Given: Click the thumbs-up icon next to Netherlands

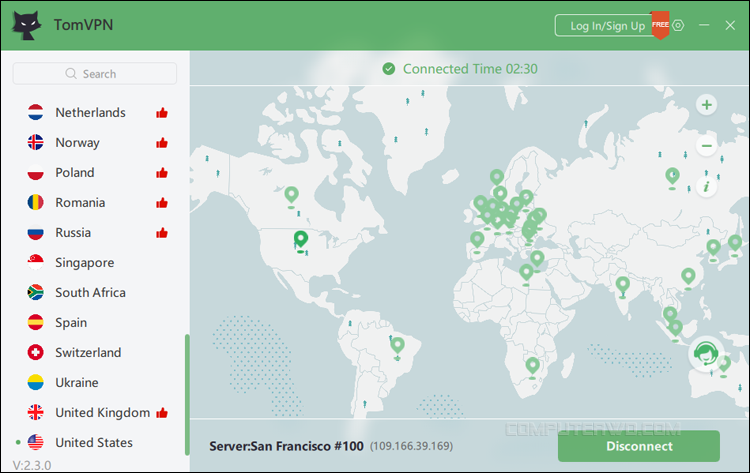Looking at the screenshot, I should [162, 113].
